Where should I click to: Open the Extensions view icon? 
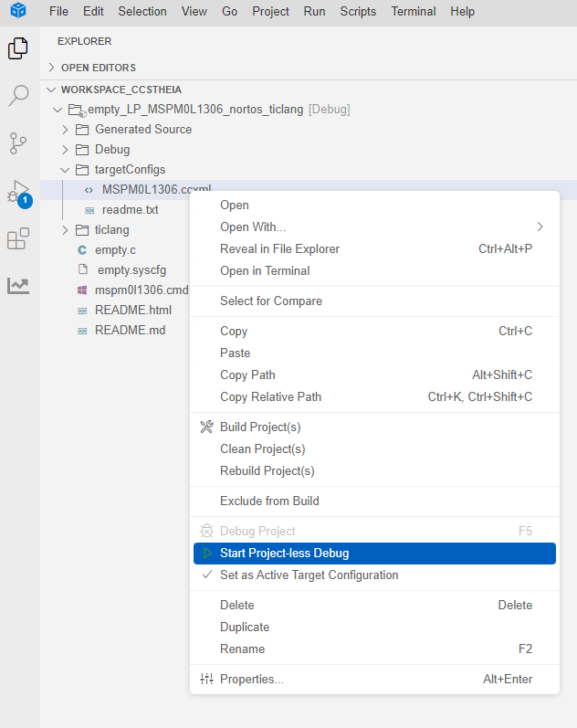coord(18,239)
